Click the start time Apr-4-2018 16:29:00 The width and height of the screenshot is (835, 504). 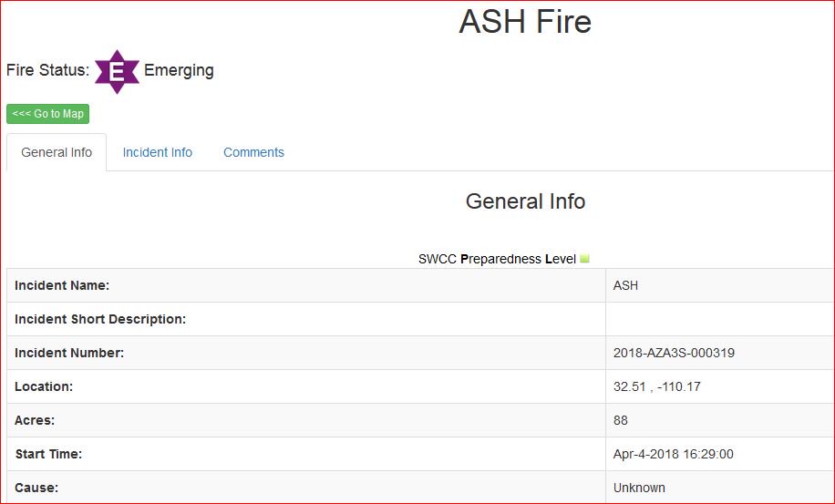[x=673, y=454]
